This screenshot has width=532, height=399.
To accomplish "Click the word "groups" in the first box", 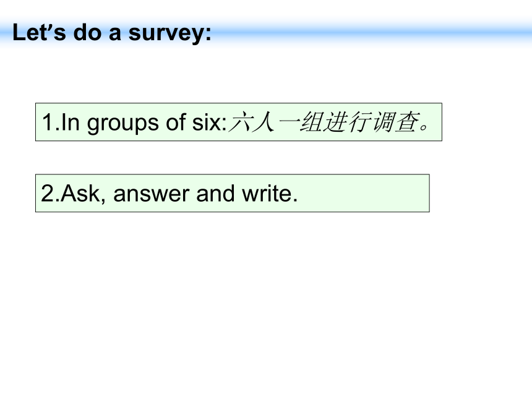I will click(x=122, y=124).
